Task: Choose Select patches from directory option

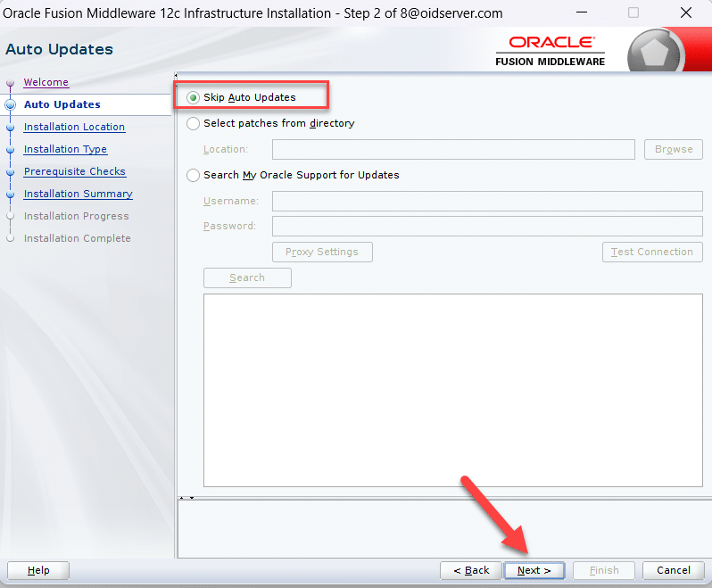Action: [194, 123]
